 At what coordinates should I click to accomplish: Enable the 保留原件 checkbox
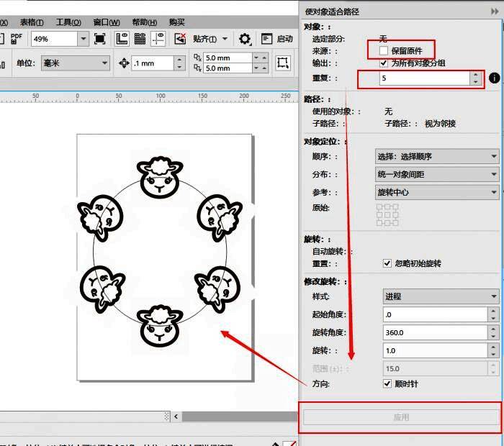coord(383,50)
